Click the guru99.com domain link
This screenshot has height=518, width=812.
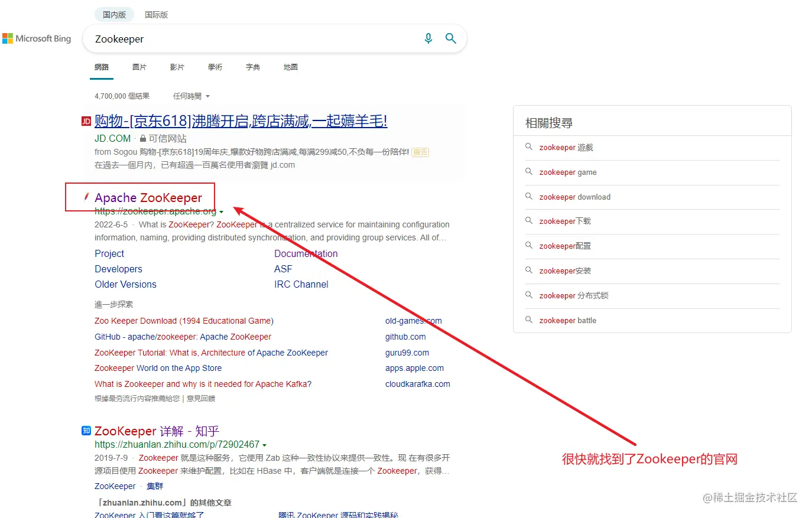click(x=407, y=353)
